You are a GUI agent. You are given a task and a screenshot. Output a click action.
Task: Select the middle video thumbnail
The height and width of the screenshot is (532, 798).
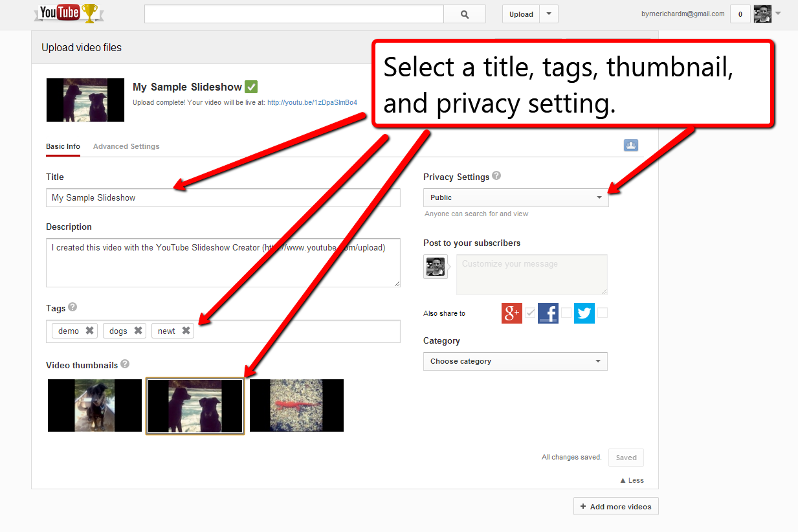point(195,405)
